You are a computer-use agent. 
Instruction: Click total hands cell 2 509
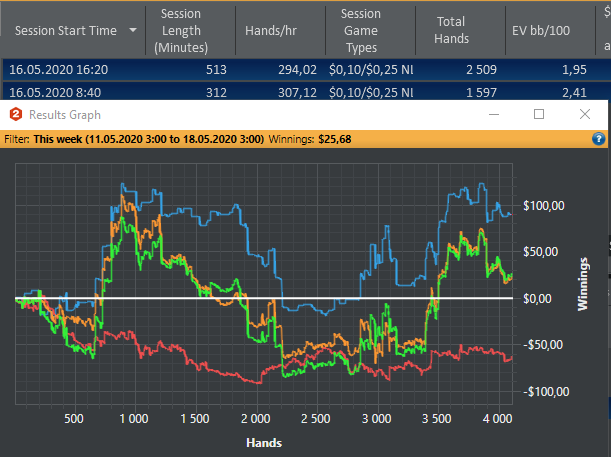[481, 70]
